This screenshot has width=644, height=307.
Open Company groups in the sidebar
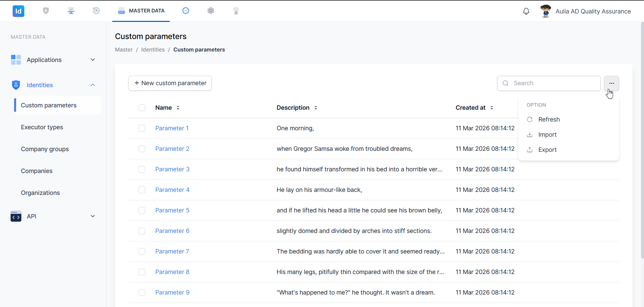point(45,149)
